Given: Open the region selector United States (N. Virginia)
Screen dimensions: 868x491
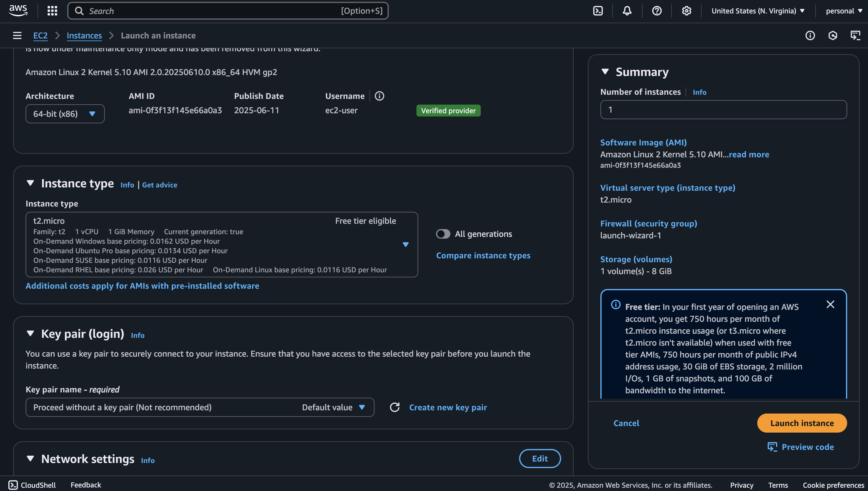Looking at the screenshot, I should 758,11.
